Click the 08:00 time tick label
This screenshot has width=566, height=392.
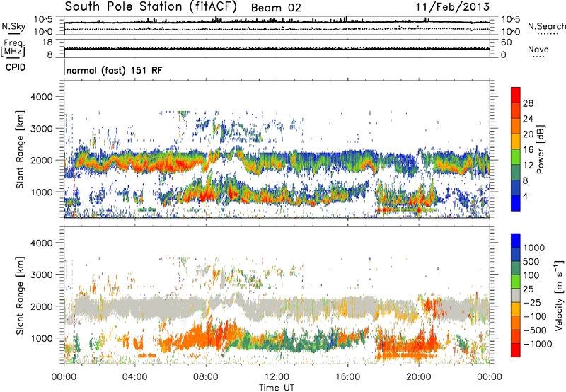click(x=206, y=377)
